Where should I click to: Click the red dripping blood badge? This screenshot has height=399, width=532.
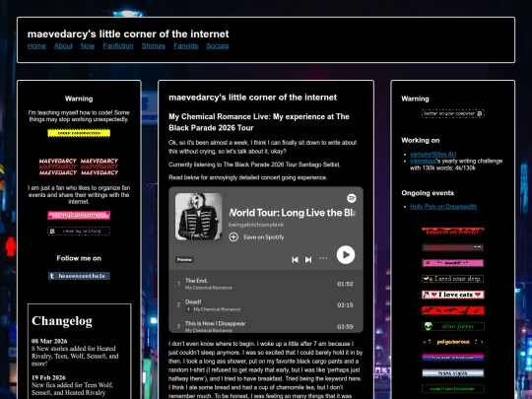tap(453, 232)
